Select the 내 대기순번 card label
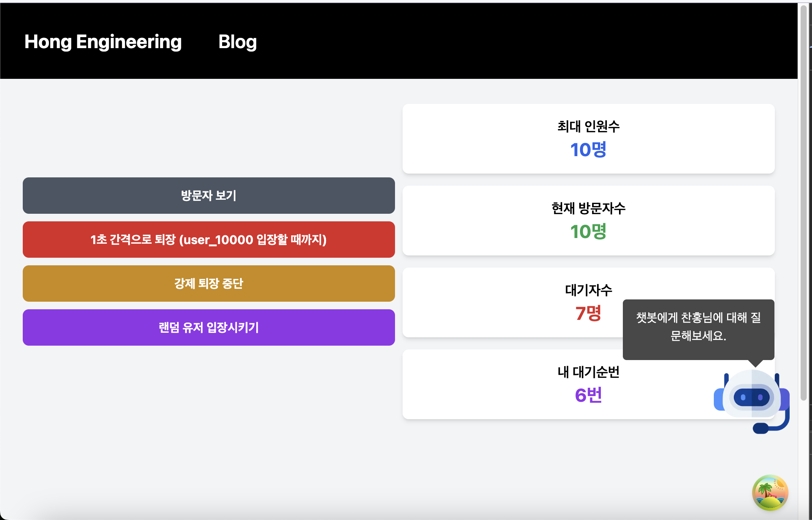The height and width of the screenshot is (520, 812). click(588, 372)
